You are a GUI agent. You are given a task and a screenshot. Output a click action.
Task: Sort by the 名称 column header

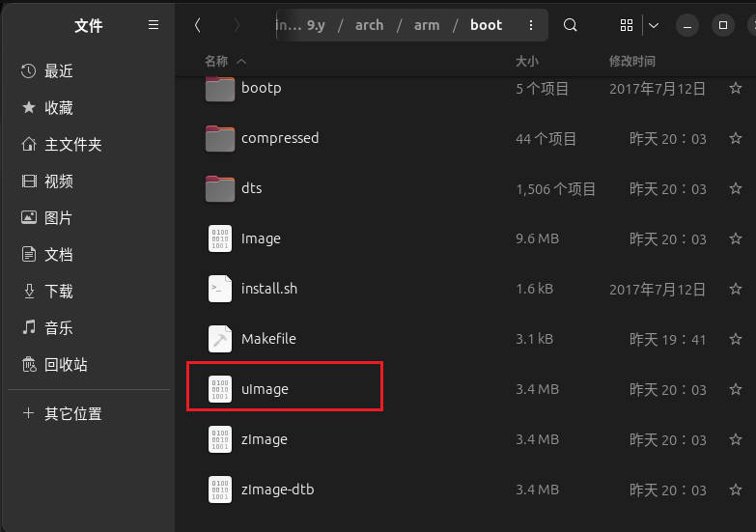pyautogui.click(x=217, y=61)
